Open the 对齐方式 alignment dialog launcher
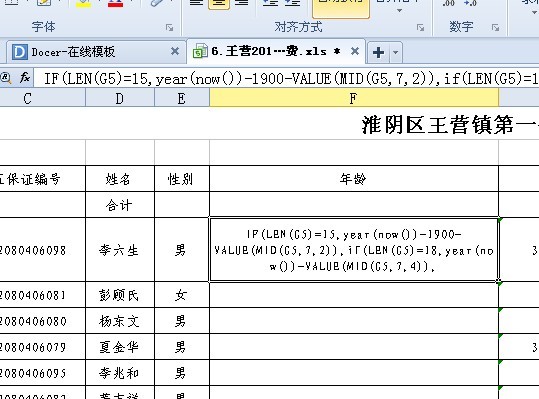539x399 pixels. pyautogui.click(x=420, y=27)
